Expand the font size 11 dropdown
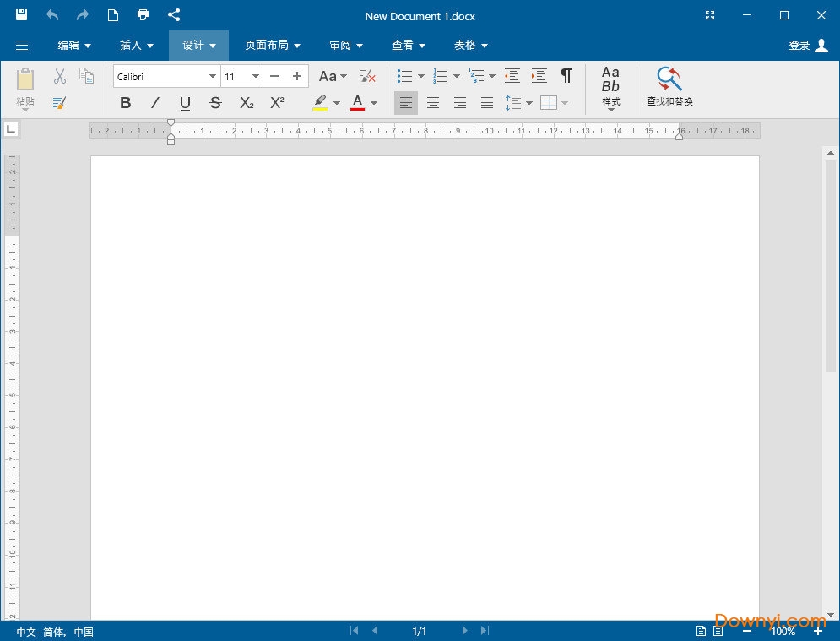The height and width of the screenshot is (641, 840). [256, 77]
